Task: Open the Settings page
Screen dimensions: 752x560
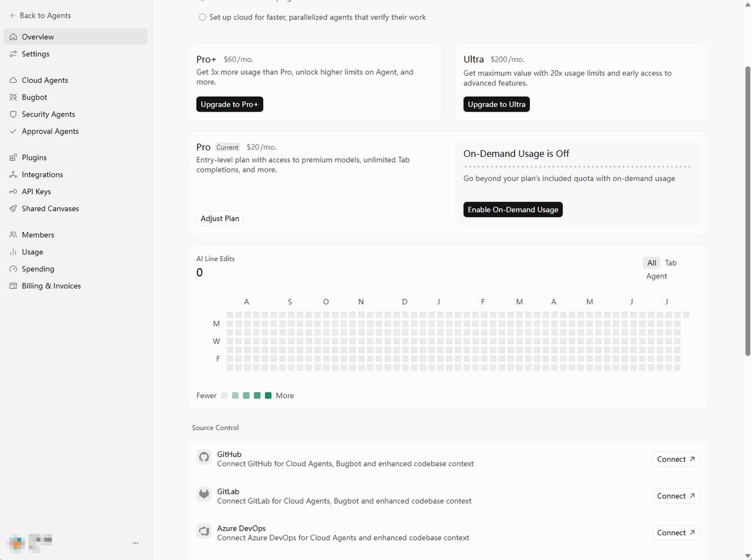Action: (x=75, y=53)
